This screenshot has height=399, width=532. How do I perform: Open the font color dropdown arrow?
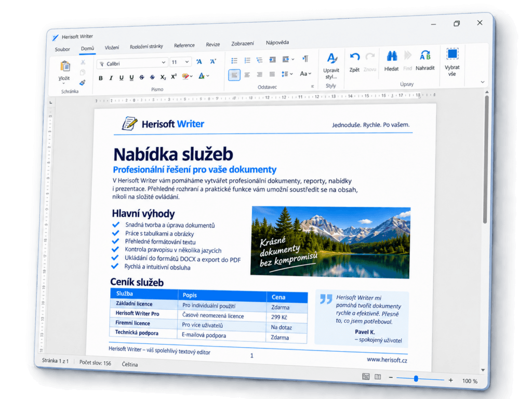coord(208,76)
